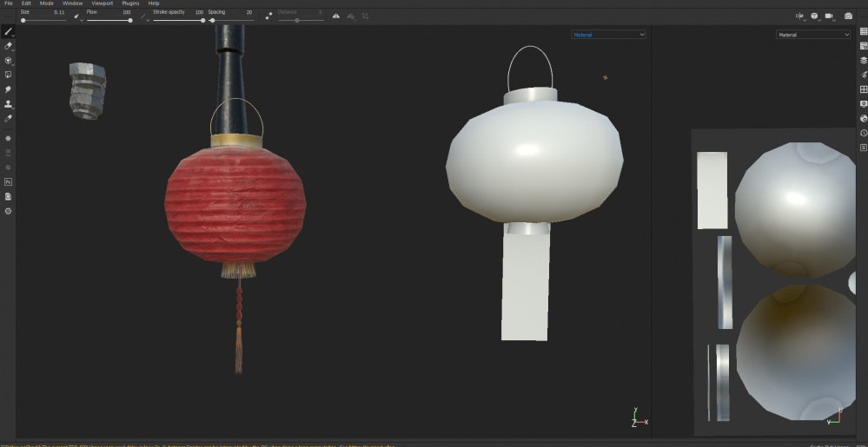Image resolution: width=868 pixels, height=447 pixels.
Task: Select the Eraser tool
Action: click(9, 46)
